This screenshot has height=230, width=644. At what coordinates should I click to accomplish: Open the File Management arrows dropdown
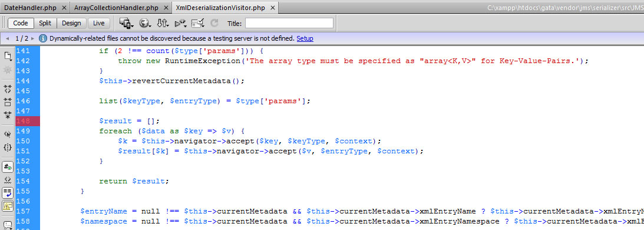pos(163,24)
